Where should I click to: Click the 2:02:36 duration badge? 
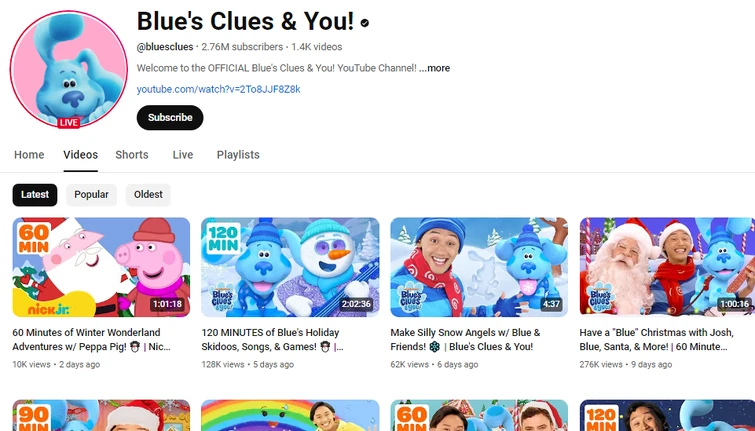click(356, 304)
